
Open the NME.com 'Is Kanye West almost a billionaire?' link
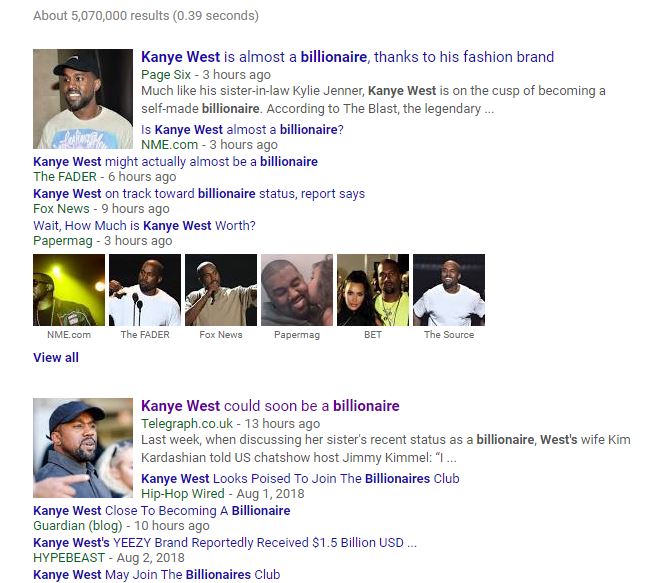point(242,130)
